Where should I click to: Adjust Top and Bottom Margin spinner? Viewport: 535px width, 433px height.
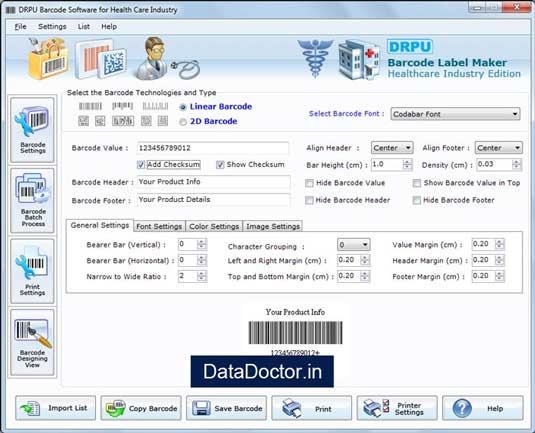(365, 276)
